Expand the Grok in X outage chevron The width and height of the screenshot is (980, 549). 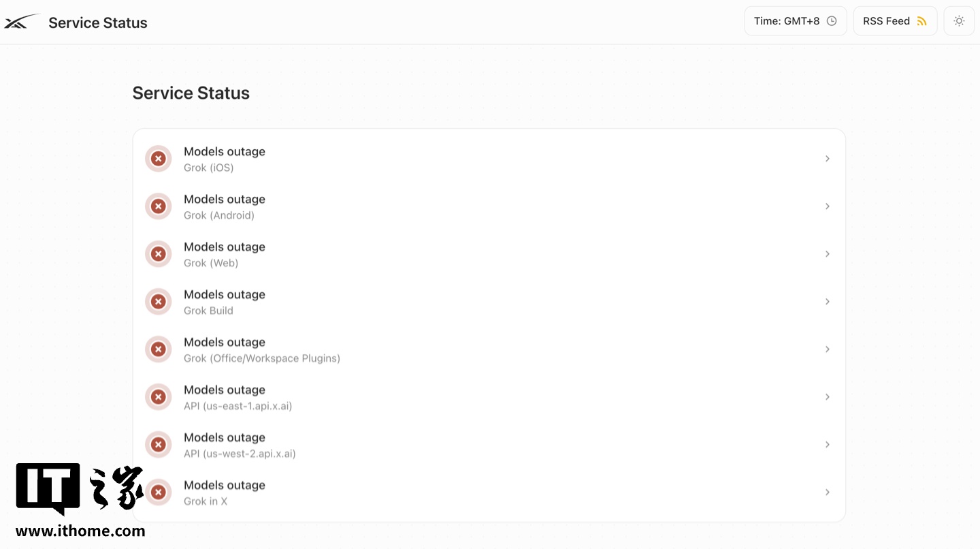pos(828,492)
